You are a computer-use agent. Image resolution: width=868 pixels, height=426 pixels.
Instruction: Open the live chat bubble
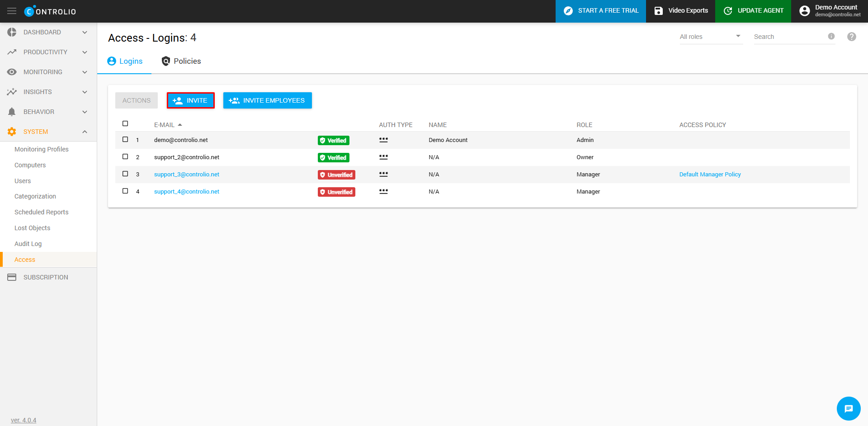[x=848, y=408]
